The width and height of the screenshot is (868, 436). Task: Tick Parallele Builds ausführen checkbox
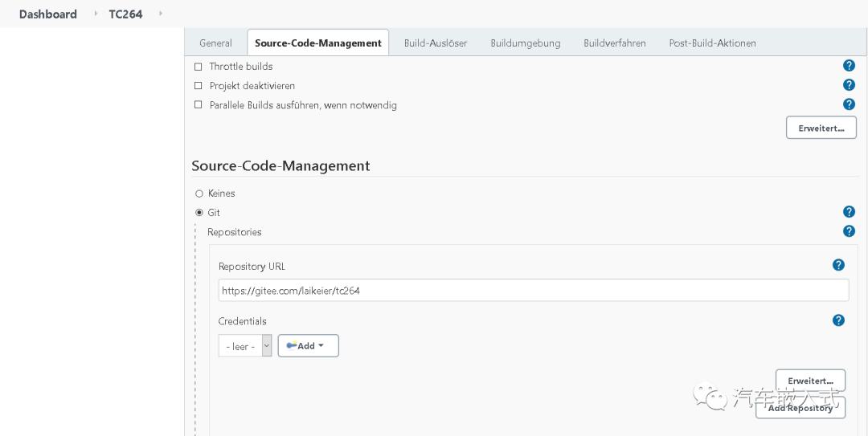(x=199, y=105)
